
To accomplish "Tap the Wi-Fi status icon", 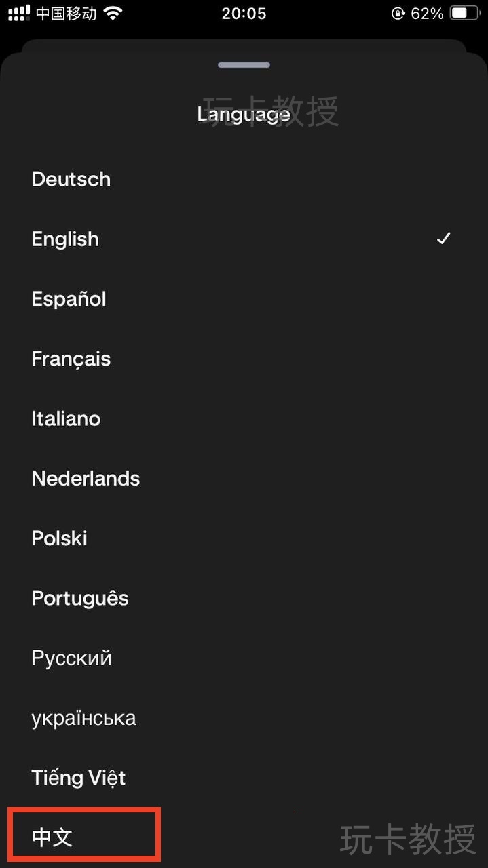I will [x=113, y=13].
